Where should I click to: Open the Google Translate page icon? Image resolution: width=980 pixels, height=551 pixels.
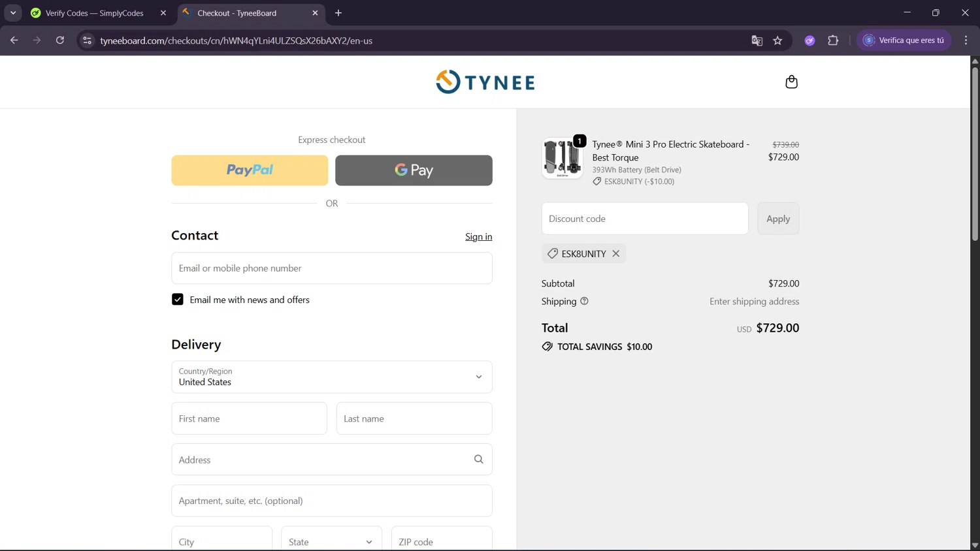pyautogui.click(x=757, y=40)
